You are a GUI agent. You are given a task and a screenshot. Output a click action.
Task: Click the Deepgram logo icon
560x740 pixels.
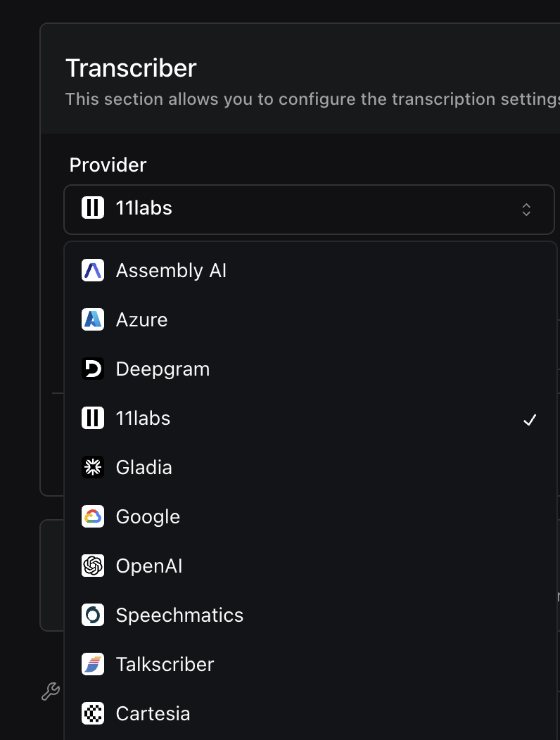pyautogui.click(x=93, y=369)
